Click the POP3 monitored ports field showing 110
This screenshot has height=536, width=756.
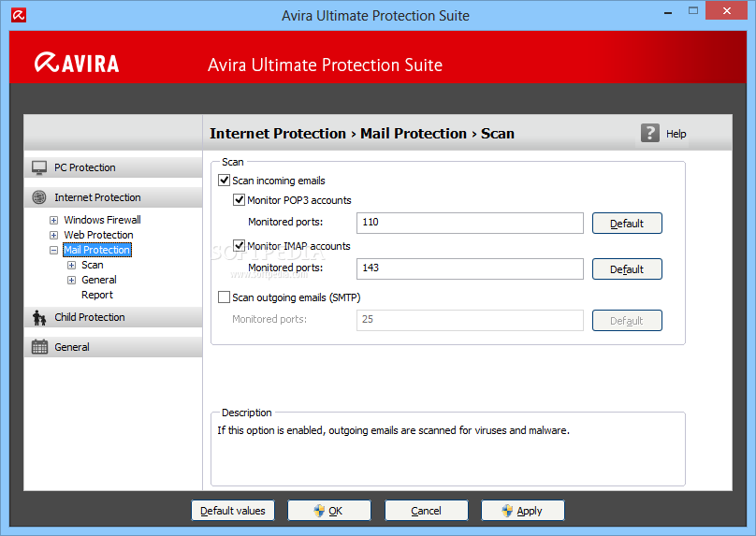tap(470, 223)
